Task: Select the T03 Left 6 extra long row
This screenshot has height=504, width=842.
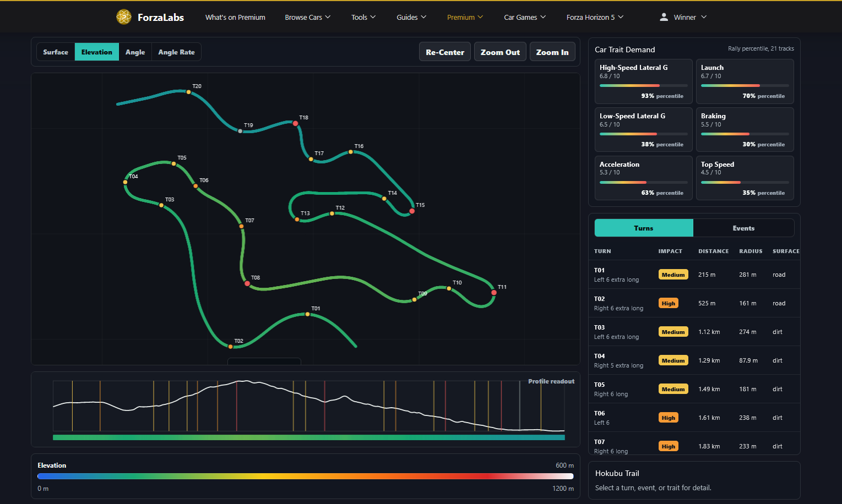Action: [x=694, y=332]
